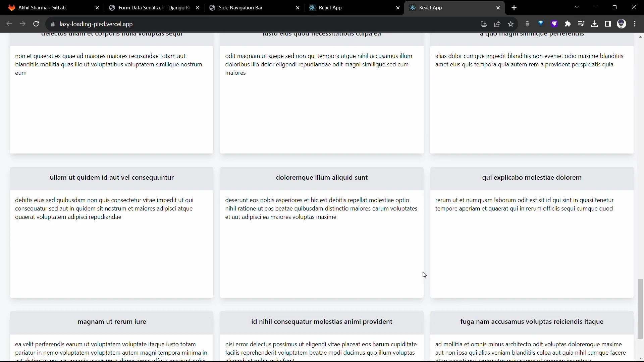Switch to the Side Navigation Bar tab
The height and width of the screenshot is (362, 644).
pos(240,8)
